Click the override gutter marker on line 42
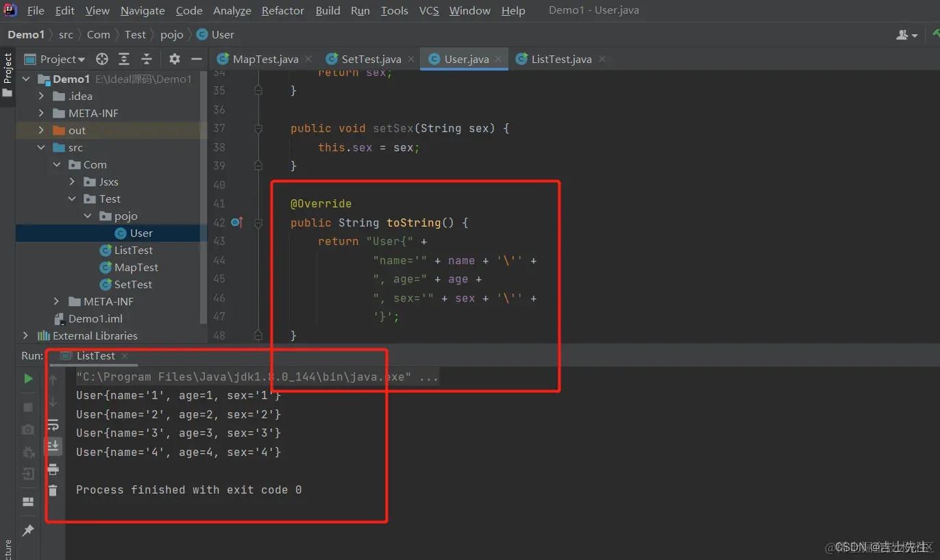The image size is (940, 560). (237, 222)
